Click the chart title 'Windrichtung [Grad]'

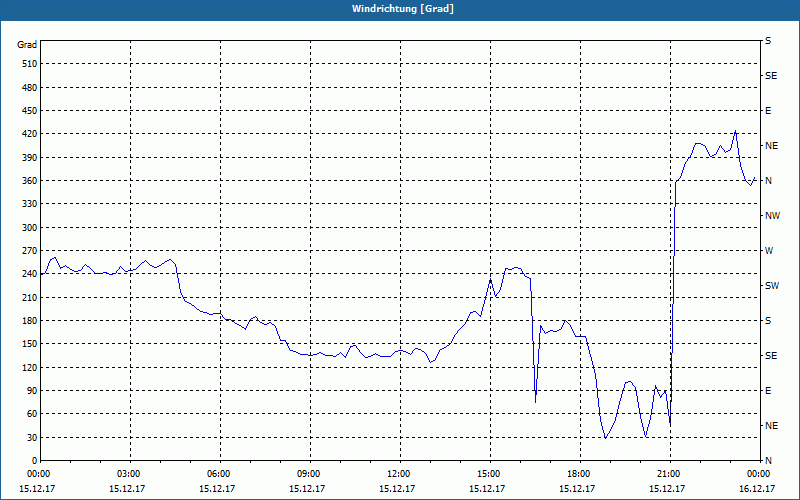click(403, 9)
